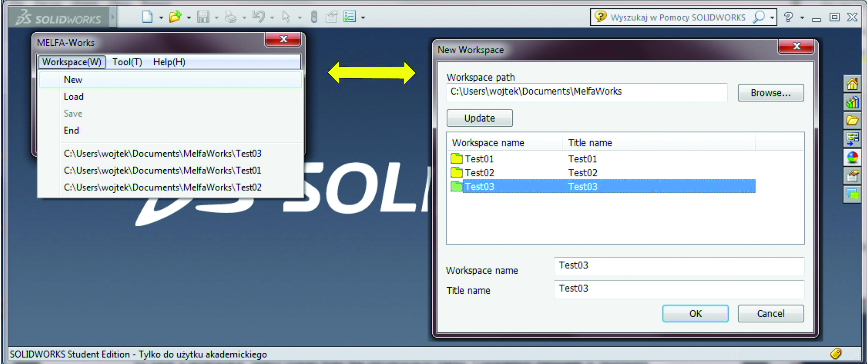Open the Appearances color ball icon
868x364 pixels.
[852, 157]
